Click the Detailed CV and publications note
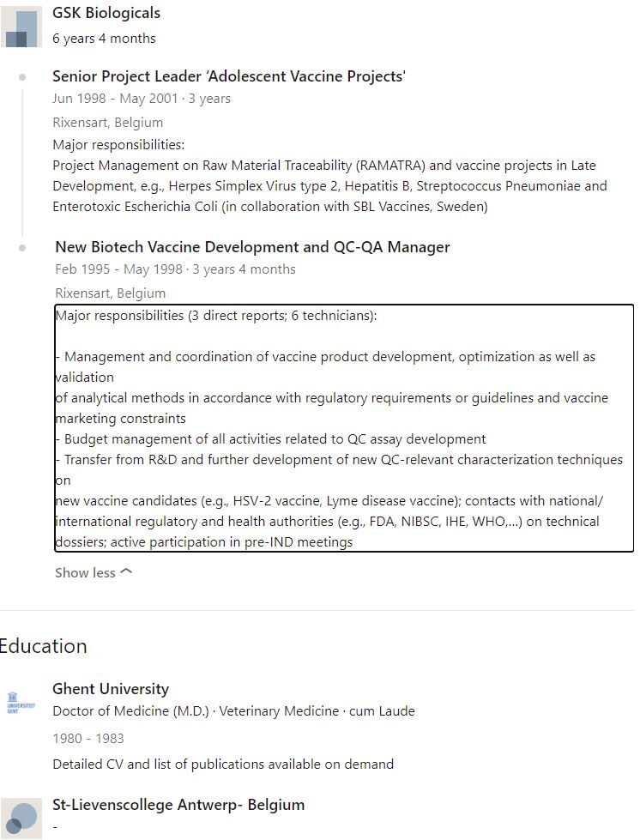The image size is (640, 840). pos(223,764)
